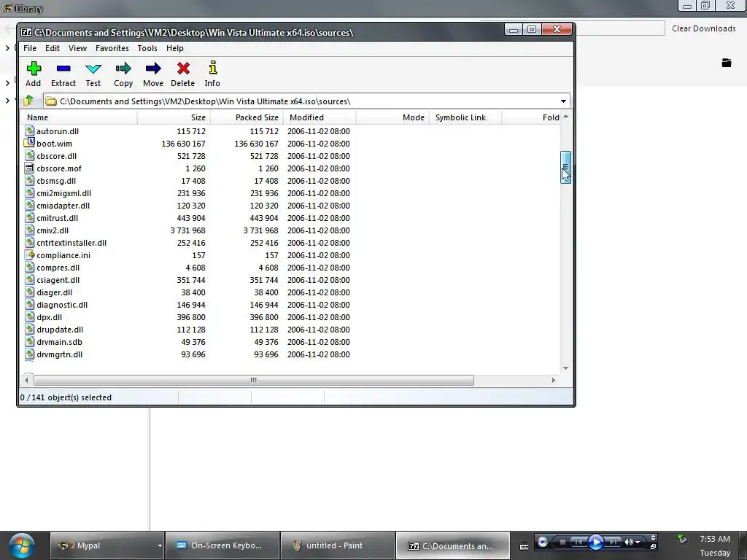Open the View menu
747x560 pixels.
pyautogui.click(x=77, y=48)
